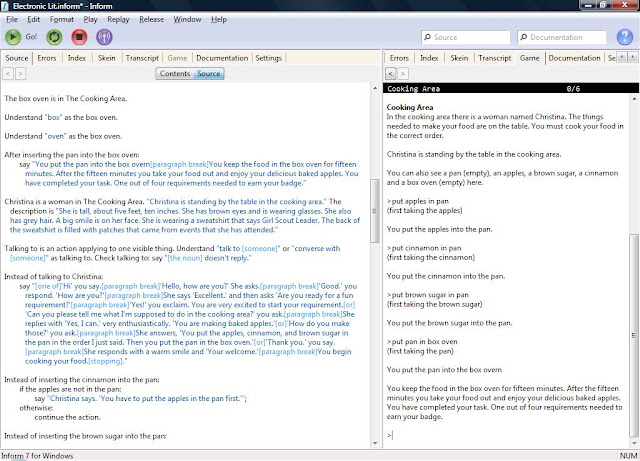The height and width of the screenshot is (461, 640).
Task: Click '>put pan in box oven' game command
Action: pyautogui.click(x=422, y=341)
